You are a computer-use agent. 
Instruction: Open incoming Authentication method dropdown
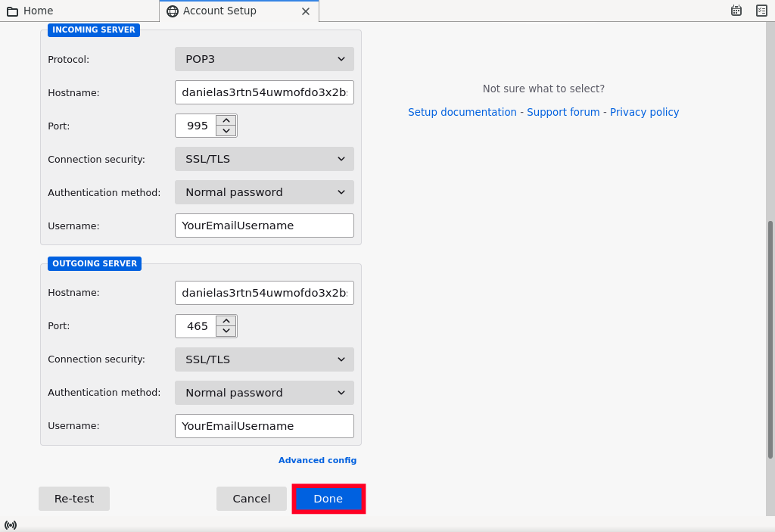[264, 192]
